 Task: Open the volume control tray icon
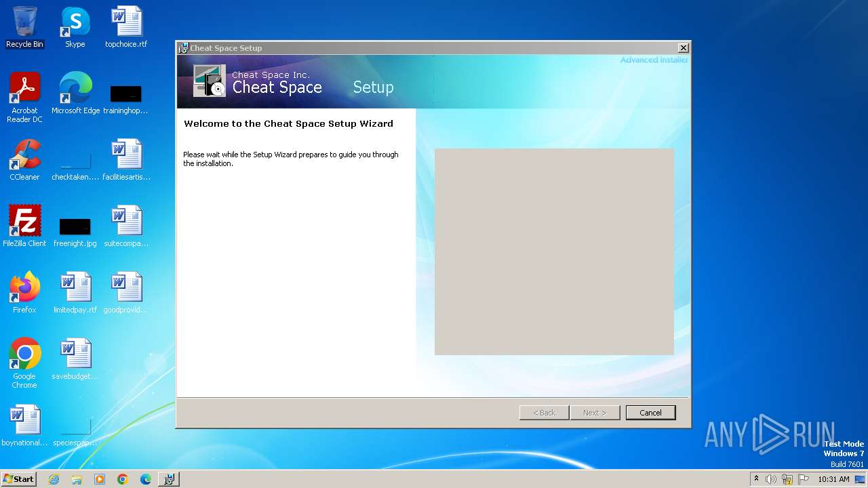(771, 479)
